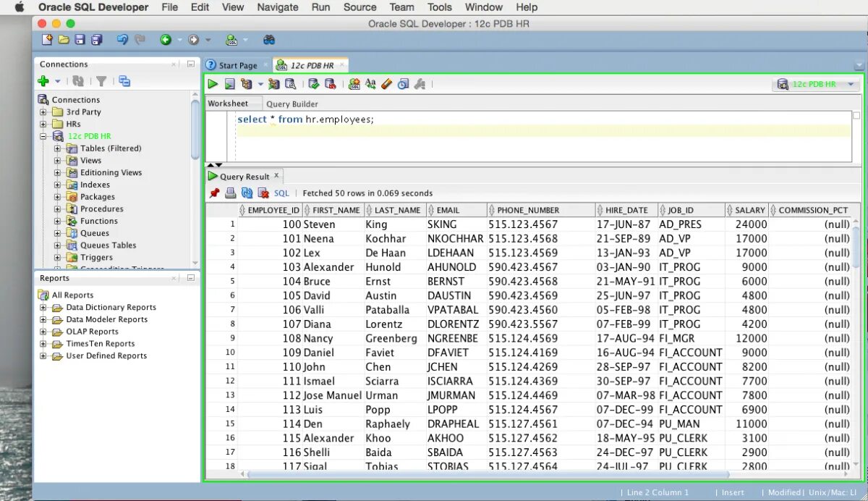The image size is (868, 501).
Task: Click the print icon in Query Result
Action: tap(231, 193)
